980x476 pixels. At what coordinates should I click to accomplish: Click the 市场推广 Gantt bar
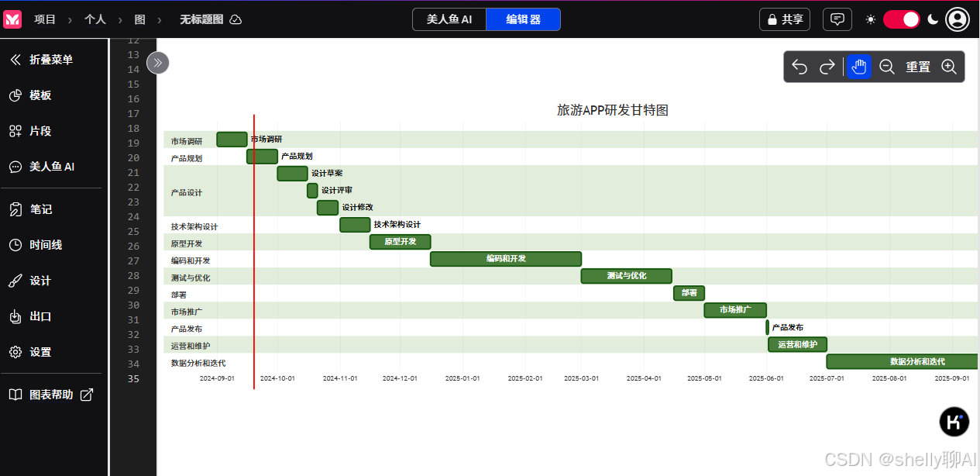tap(735, 310)
